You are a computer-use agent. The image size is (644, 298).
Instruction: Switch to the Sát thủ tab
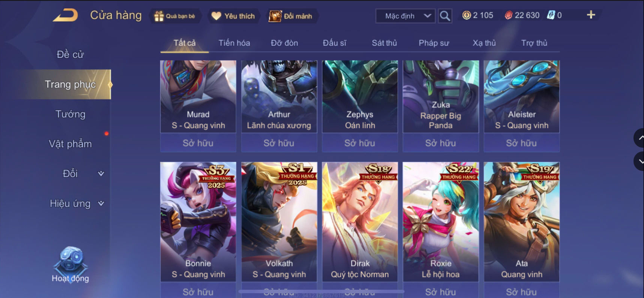pos(384,43)
